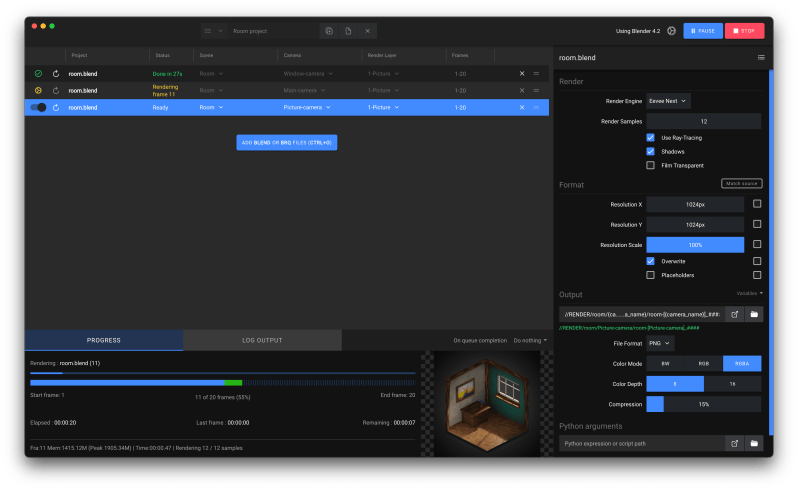Screen dimensions: 798x490
Task: Click reorder handle of the Ready row
Action: tap(536, 107)
